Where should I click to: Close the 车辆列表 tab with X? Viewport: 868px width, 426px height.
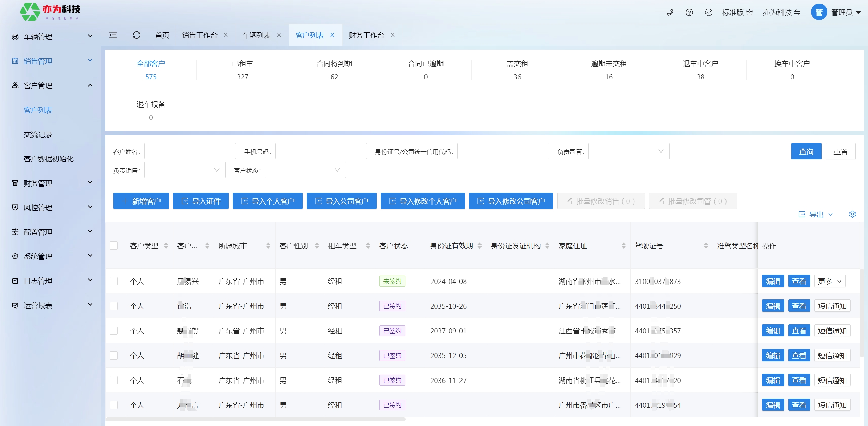click(x=279, y=35)
